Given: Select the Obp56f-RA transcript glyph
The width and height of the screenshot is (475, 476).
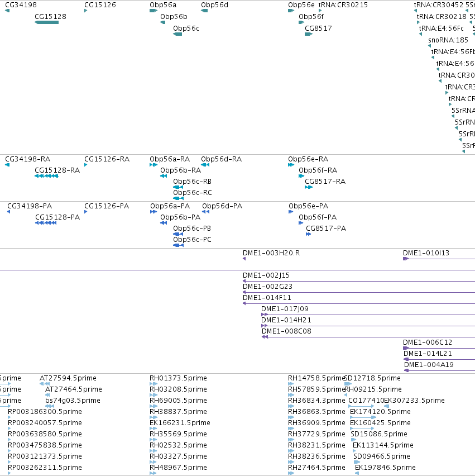Looking at the screenshot, I should [301, 176].
